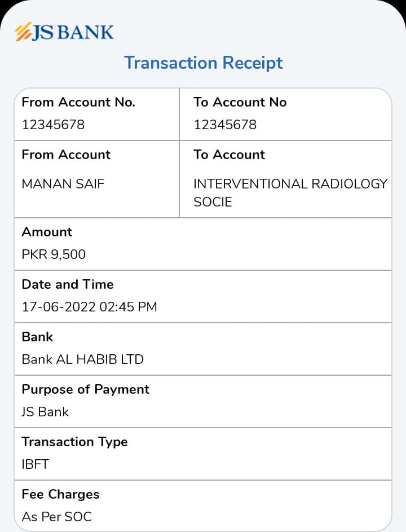Click the Transaction Type label
Viewport: 406px width, 532px height.
(74, 442)
